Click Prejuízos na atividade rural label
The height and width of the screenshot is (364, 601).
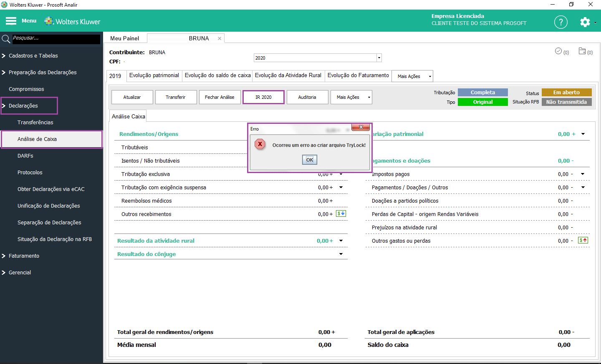point(404,228)
